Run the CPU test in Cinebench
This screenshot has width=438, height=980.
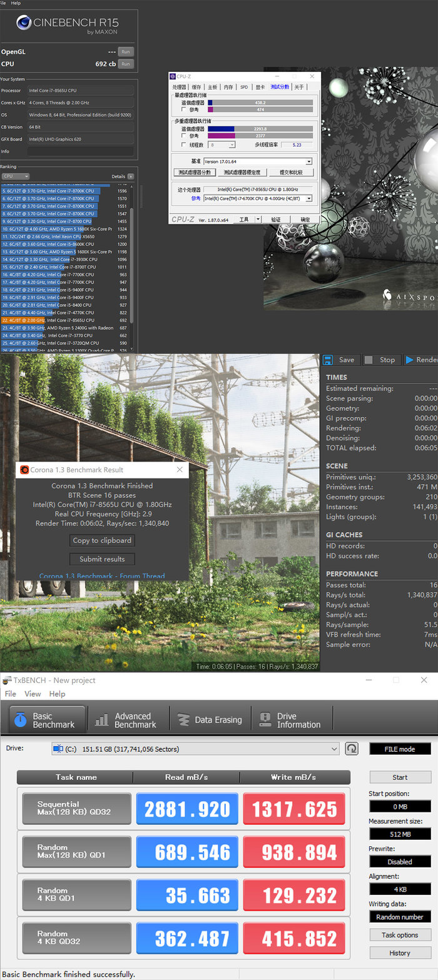pos(126,64)
